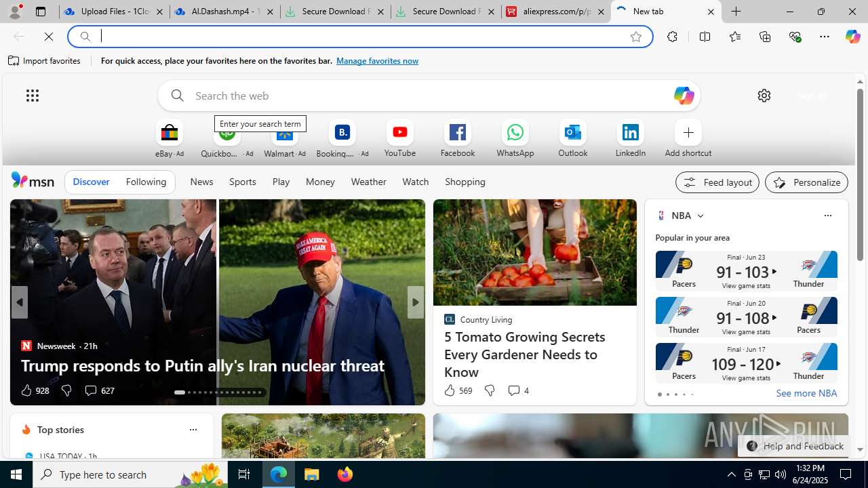
Task: Toggle Split screen in Edge toolbar
Action: point(705,37)
